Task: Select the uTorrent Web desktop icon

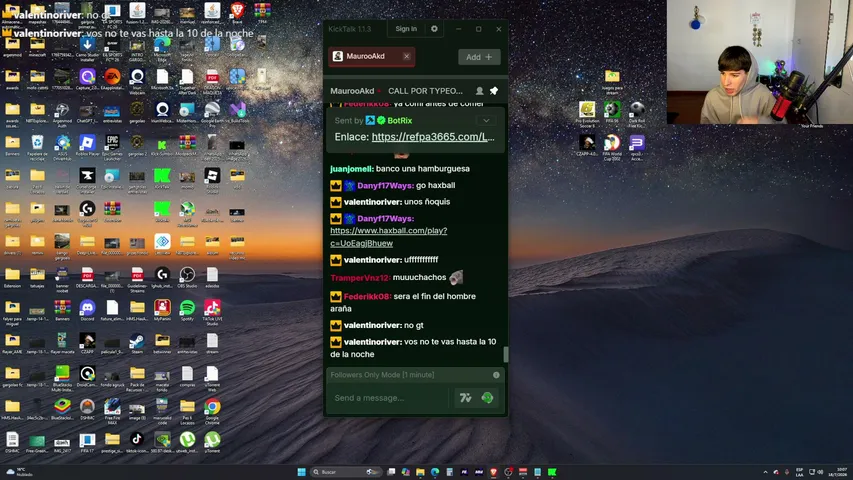Action: (x=212, y=378)
